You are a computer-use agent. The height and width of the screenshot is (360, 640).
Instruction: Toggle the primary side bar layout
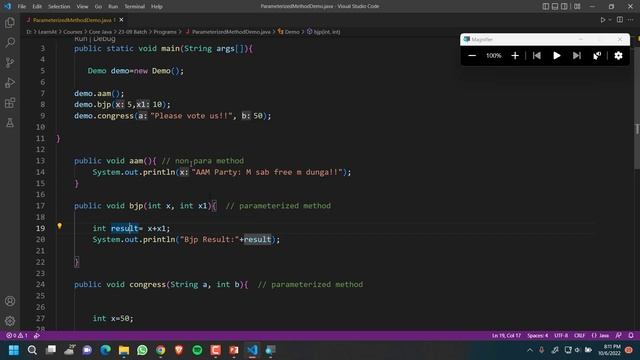[x=546, y=6]
